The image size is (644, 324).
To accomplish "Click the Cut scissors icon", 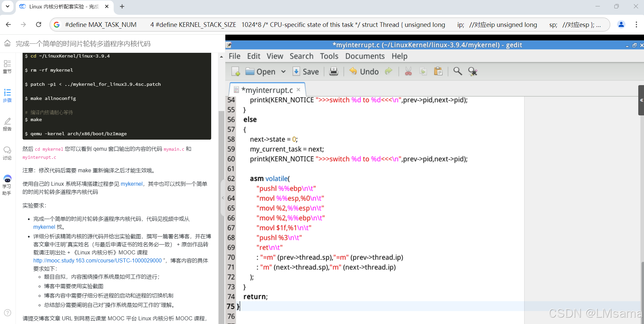I will [408, 71].
